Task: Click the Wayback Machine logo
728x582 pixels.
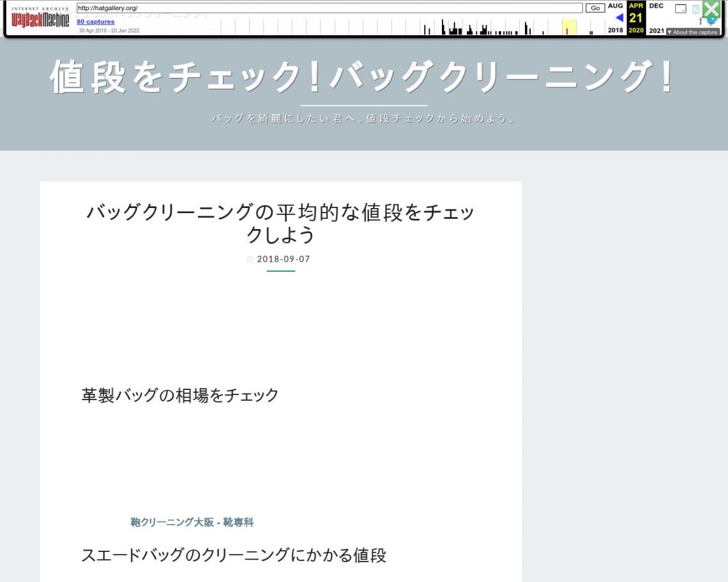Action: [38, 18]
